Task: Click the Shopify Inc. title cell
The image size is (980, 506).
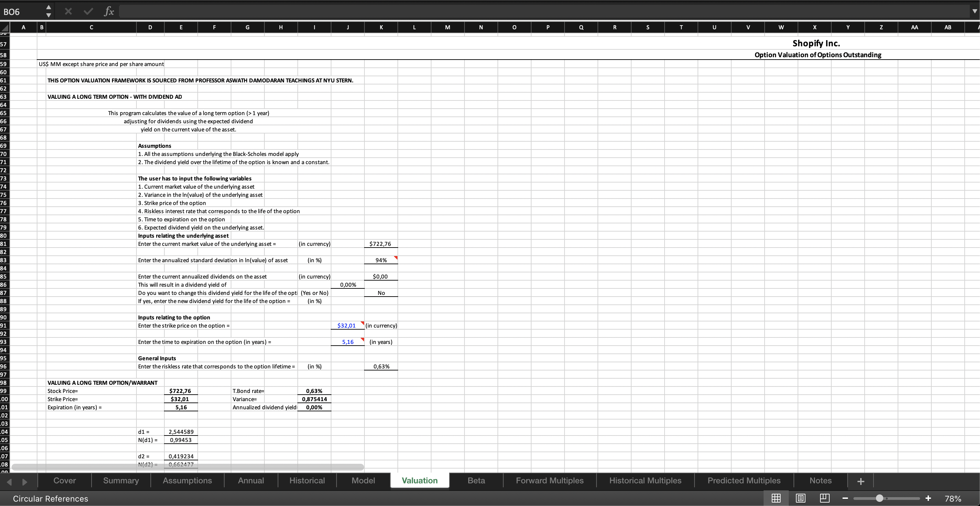Action: click(816, 43)
